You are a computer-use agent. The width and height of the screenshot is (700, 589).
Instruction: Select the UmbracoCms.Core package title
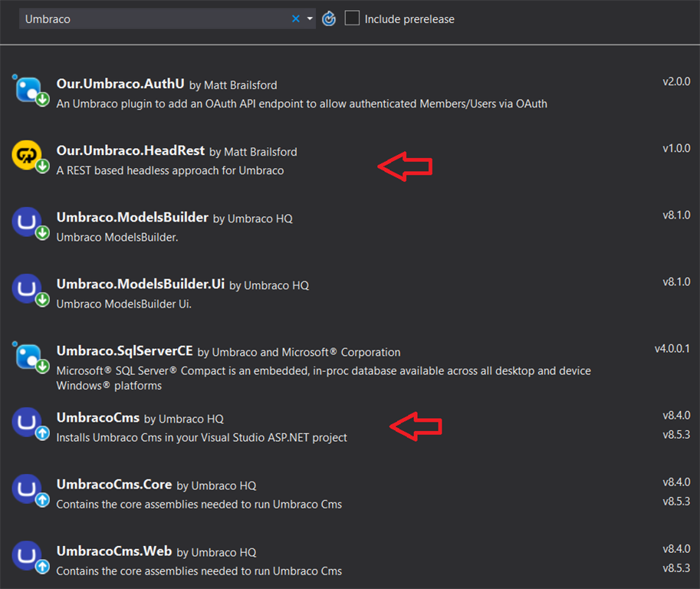(113, 485)
